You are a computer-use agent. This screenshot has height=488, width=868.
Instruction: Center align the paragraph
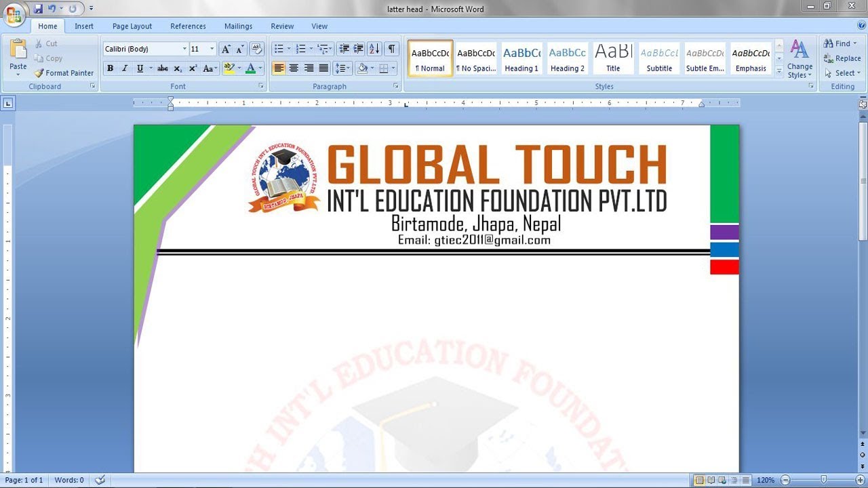(294, 68)
